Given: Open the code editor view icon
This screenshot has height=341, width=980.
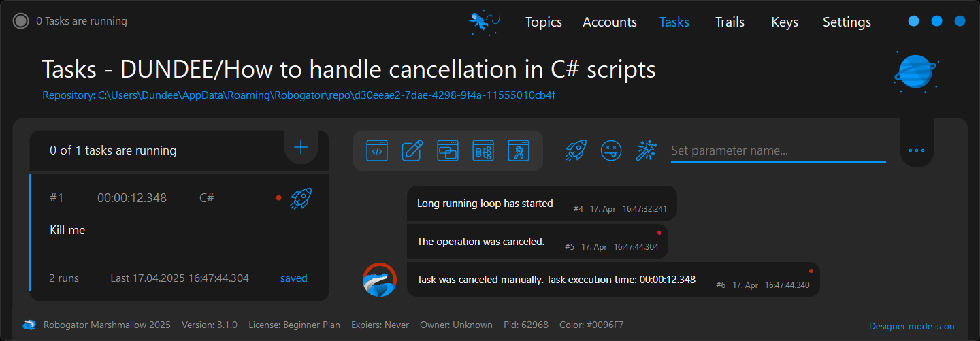Looking at the screenshot, I should [377, 150].
